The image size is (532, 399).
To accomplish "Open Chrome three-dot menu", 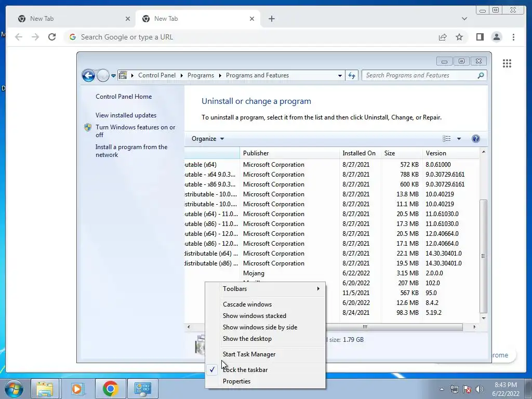I will [x=513, y=37].
